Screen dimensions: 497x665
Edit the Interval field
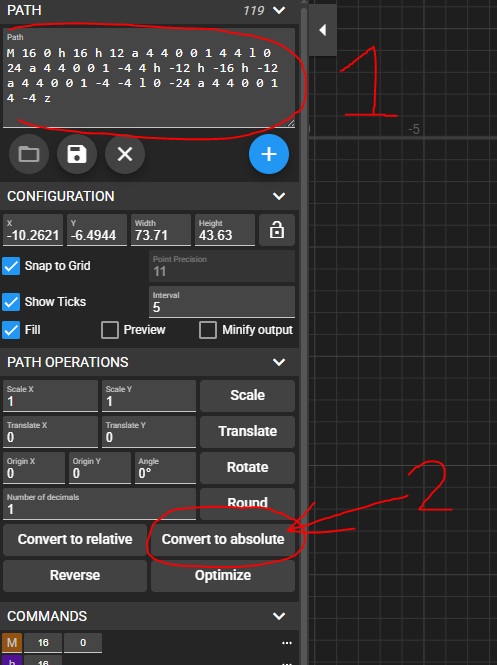point(222,302)
